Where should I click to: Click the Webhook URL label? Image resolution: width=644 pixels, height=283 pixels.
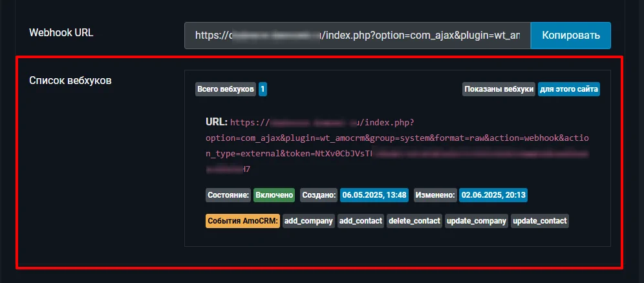coord(61,33)
